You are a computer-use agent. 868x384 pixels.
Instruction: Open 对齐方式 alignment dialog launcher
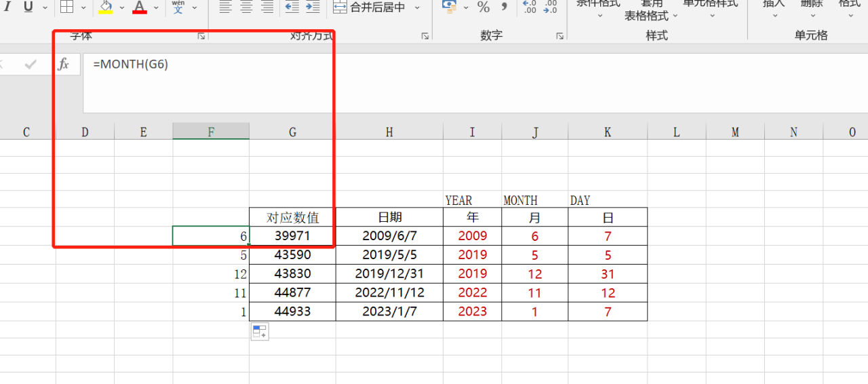425,36
